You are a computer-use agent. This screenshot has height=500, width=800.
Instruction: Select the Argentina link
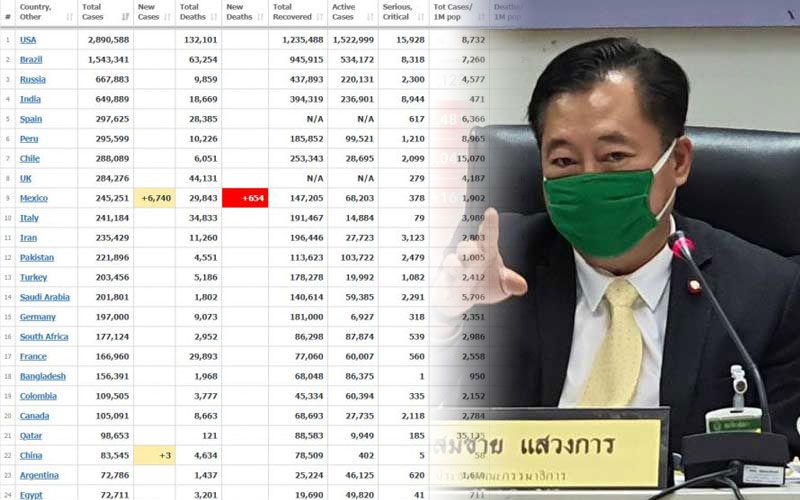coord(39,476)
